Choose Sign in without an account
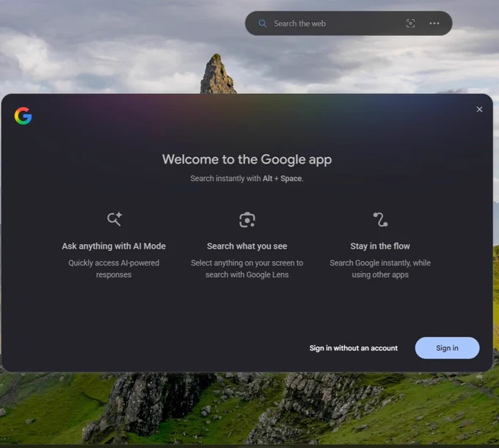This screenshot has width=499, height=448. point(354,348)
